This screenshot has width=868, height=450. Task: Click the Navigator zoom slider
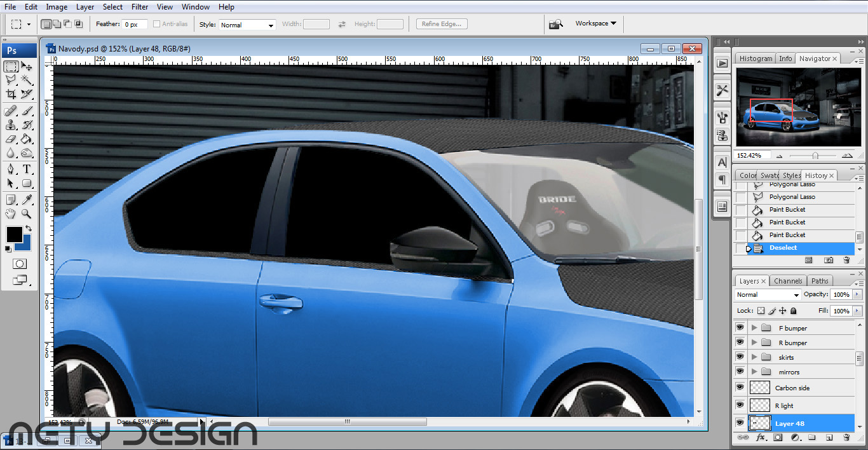(x=815, y=156)
